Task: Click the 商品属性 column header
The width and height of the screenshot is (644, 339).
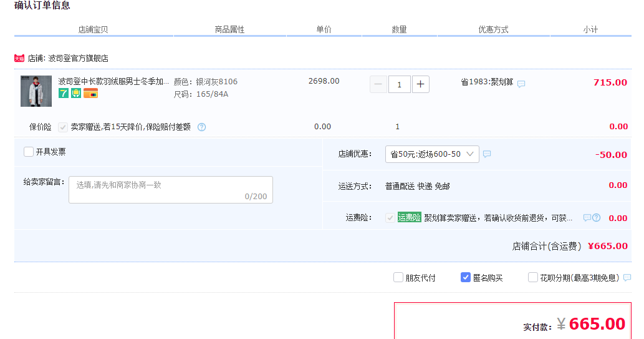Action: click(229, 29)
